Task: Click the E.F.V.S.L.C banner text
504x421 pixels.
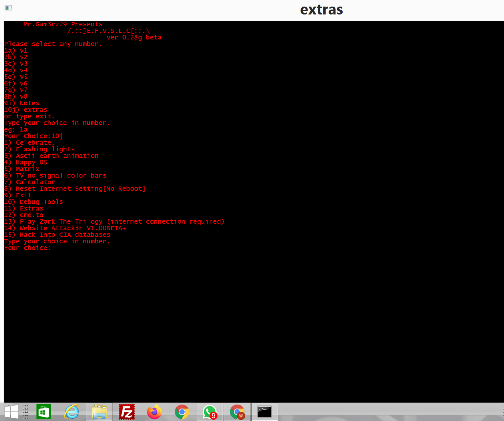Action: tap(108, 31)
